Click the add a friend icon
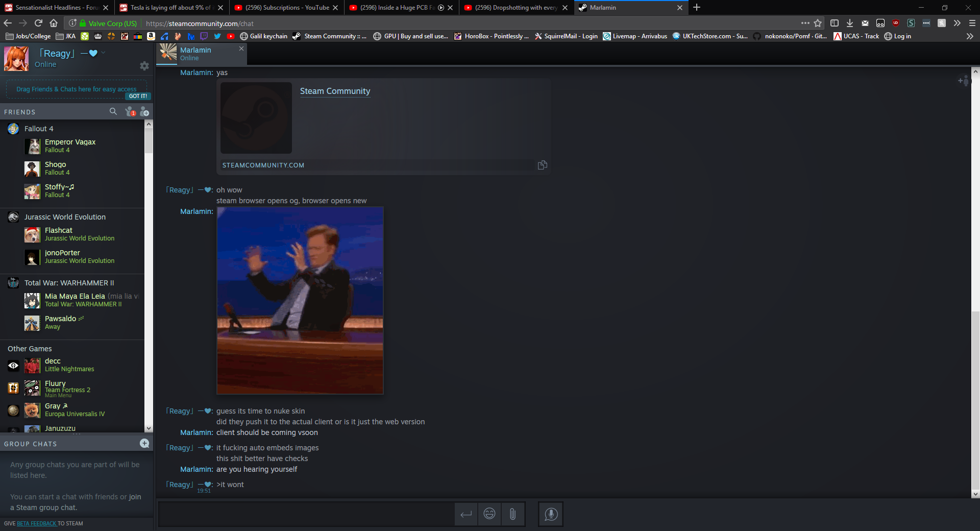The width and height of the screenshot is (980, 531). pyautogui.click(x=144, y=111)
